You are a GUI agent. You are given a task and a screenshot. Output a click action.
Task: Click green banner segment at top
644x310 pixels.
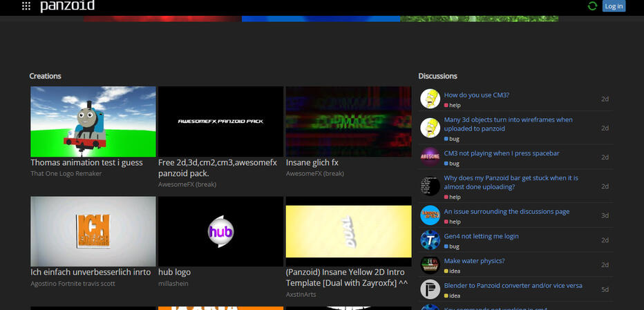(479, 19)
